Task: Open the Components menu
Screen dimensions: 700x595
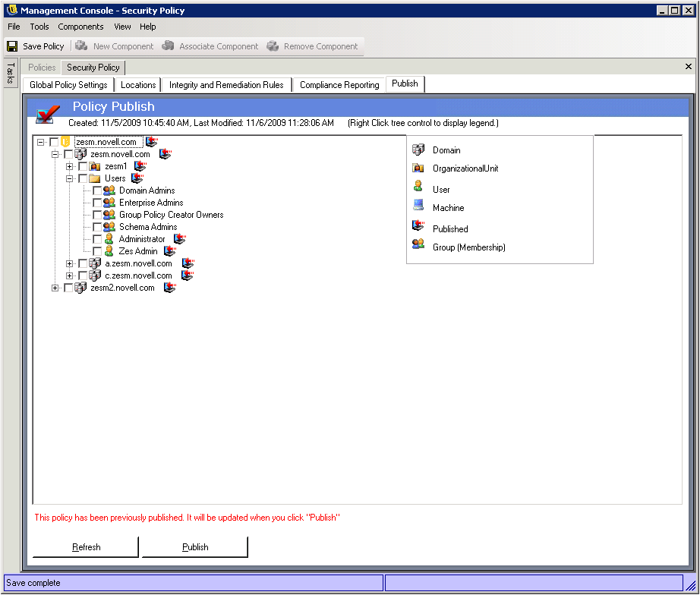Action: pos(80,27)
